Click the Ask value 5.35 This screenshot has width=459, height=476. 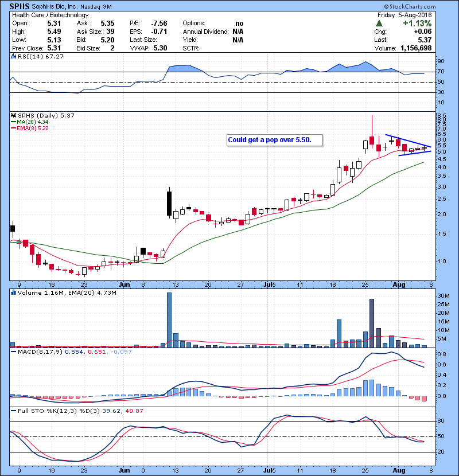click(x=107, y=24)
